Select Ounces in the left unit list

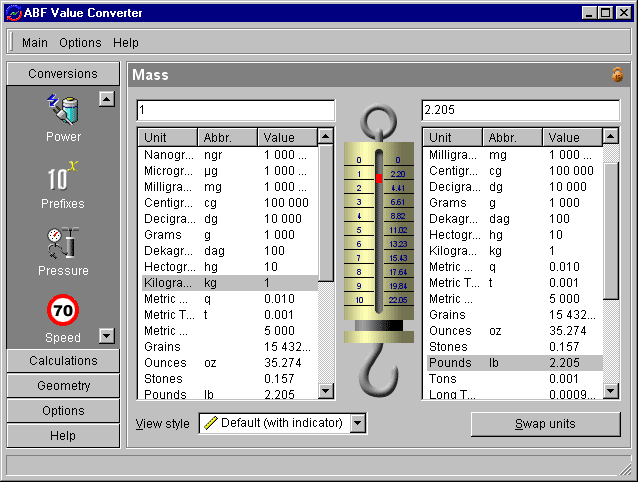[164, 363]
